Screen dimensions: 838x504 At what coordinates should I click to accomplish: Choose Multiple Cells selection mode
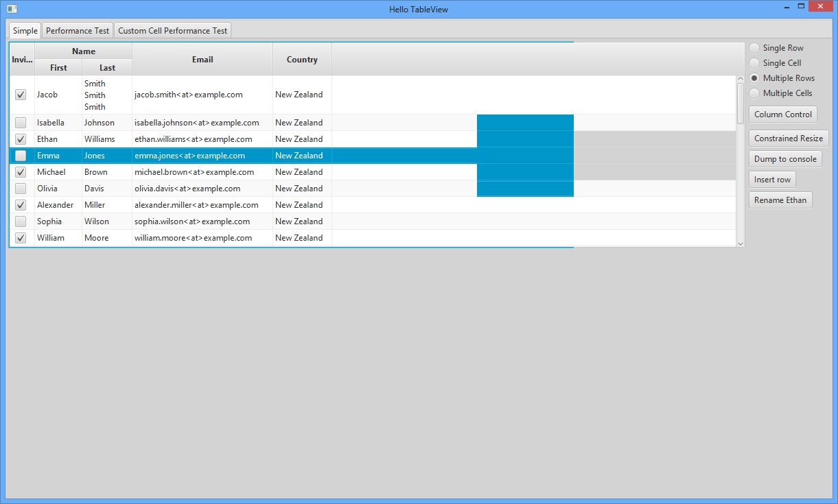[x=754, y=93]
